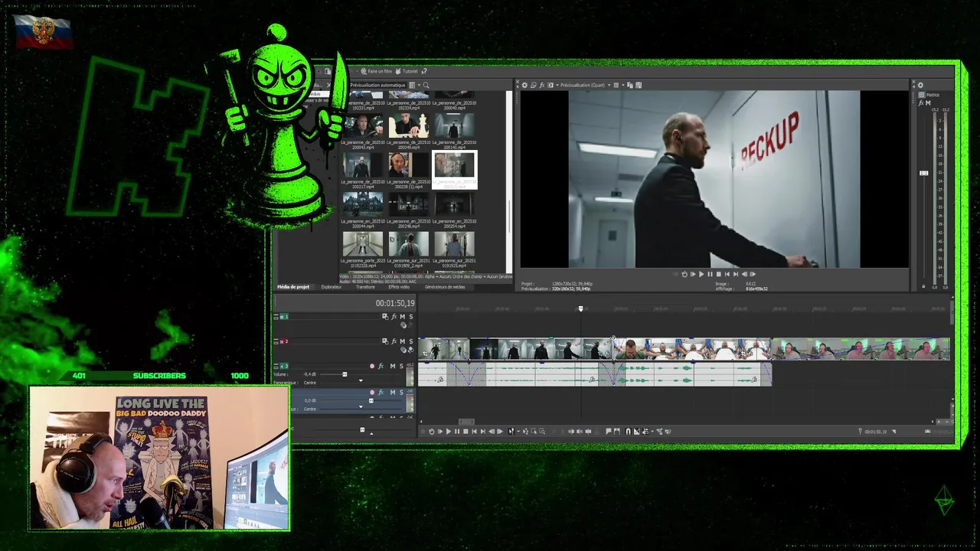Open audio track 4 fx icon
Screen dimensions: 980x551
381,393
